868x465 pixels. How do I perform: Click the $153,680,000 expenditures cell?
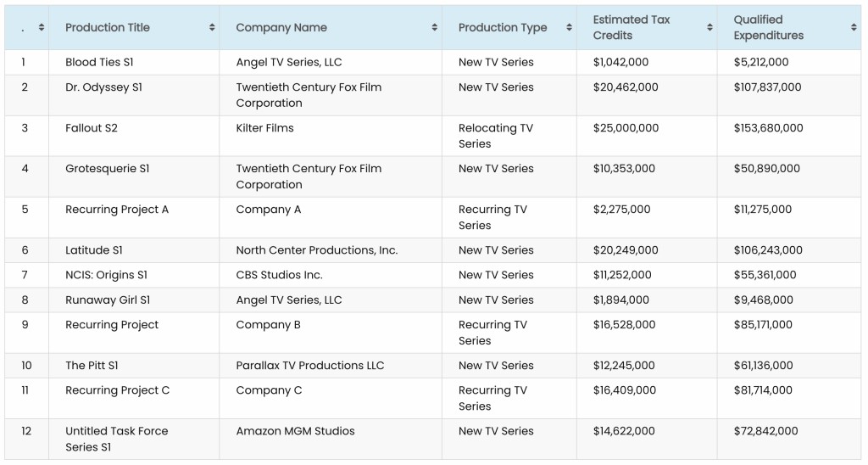(x=768, y=128)
